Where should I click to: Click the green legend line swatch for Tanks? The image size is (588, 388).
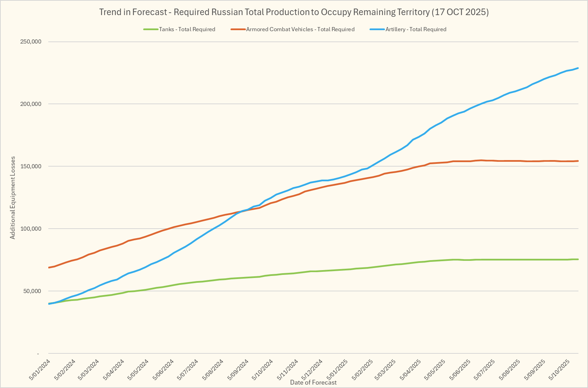point(151,29)
